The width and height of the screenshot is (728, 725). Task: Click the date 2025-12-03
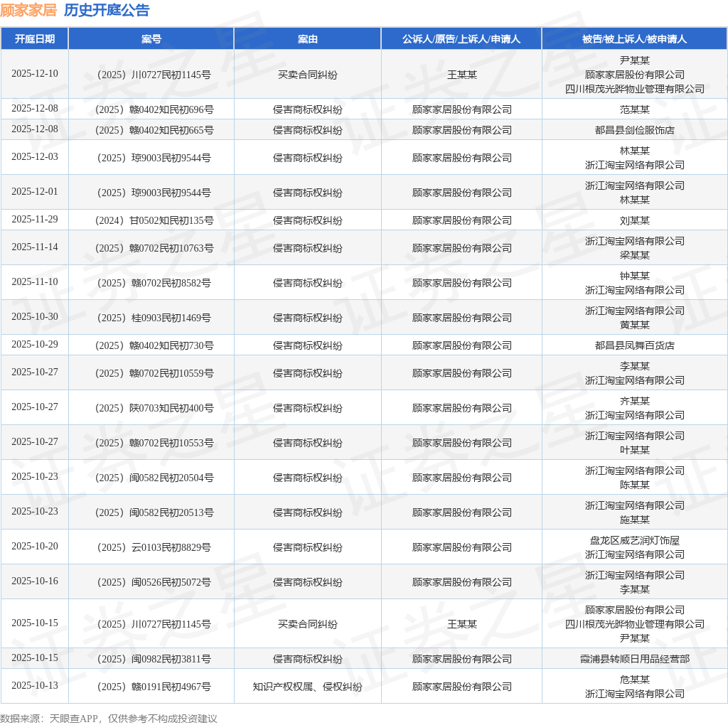point(35,156)
